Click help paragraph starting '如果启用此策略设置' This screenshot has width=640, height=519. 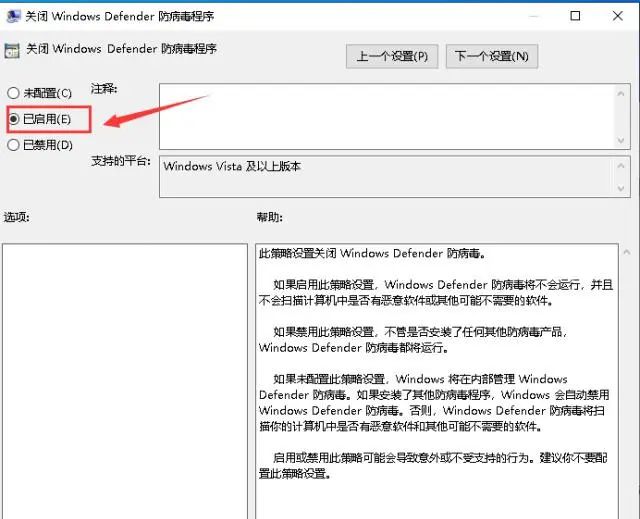point(436,293)
